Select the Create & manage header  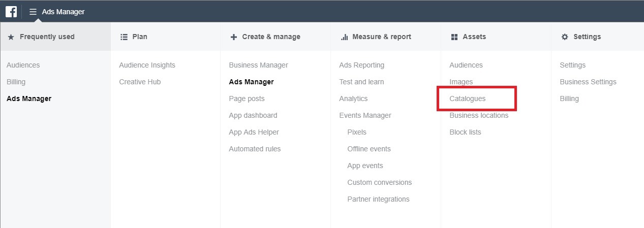point(275,37)
